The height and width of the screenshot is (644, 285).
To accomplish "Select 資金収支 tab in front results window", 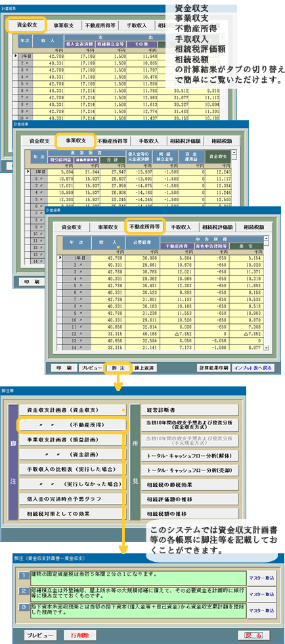I will (72, 227).
